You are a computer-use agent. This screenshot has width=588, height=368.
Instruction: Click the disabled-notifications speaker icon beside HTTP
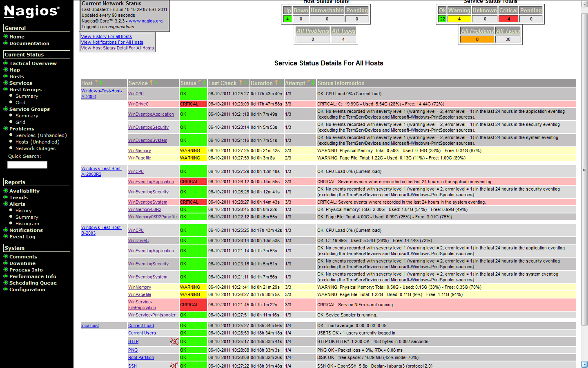click(174, 341)
